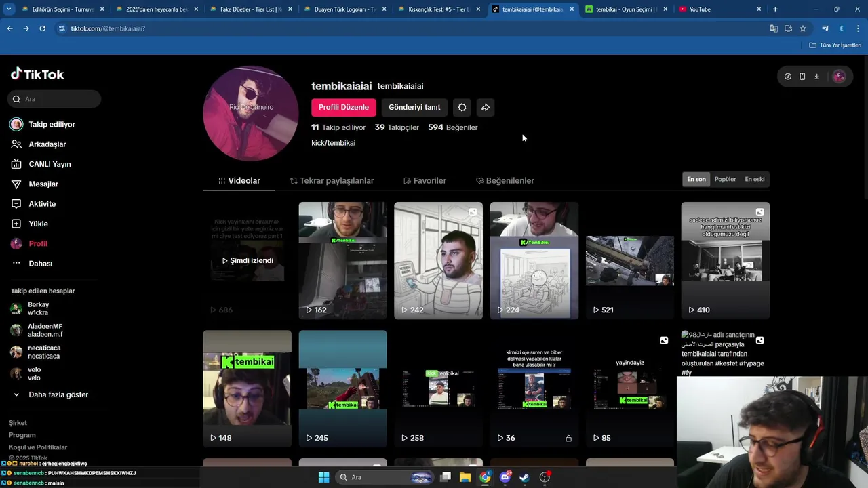Switch to Tekrar paylaşılanlar tab

click(332, 180)
